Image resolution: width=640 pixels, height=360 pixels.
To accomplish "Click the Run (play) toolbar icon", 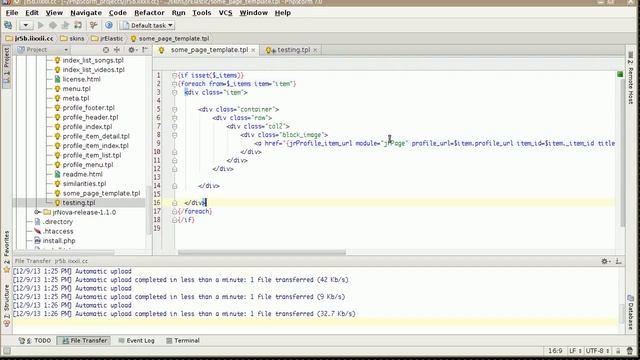I will [40, 25].
